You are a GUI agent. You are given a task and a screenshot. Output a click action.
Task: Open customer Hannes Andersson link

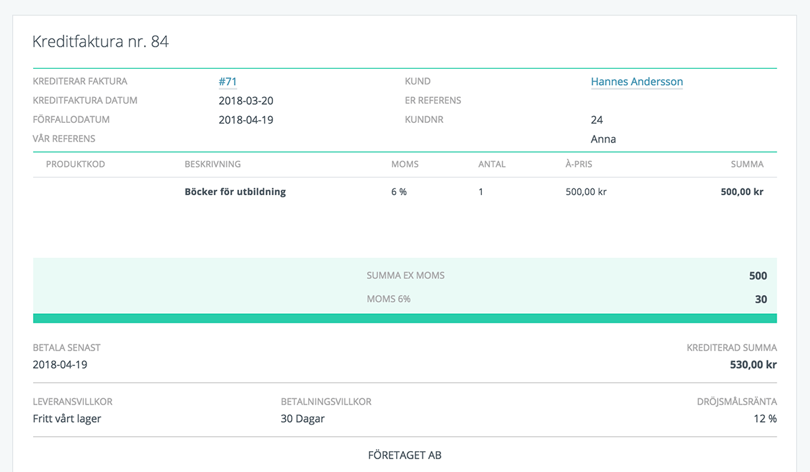coord(636,82)
